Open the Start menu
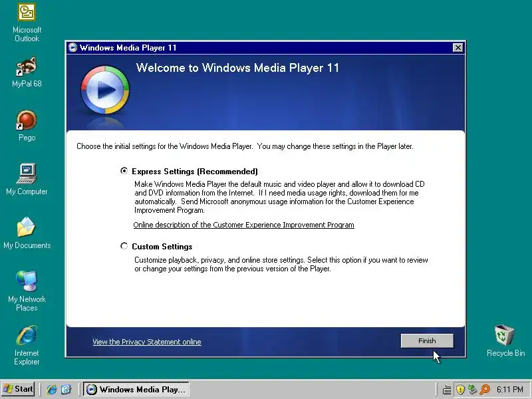Screen dimensions: 532x399 pyautogui.click(x=18, y=389)
